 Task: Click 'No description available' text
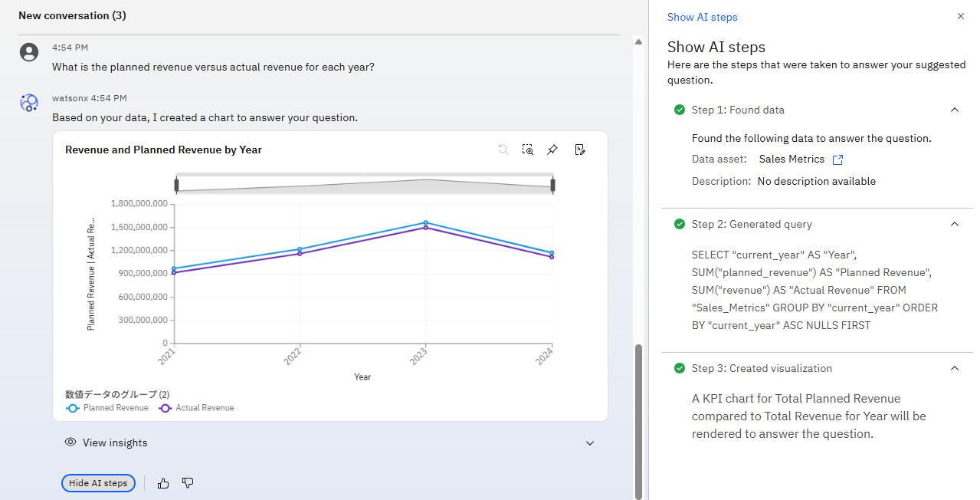pyautogui.click(x=816, y=182)
